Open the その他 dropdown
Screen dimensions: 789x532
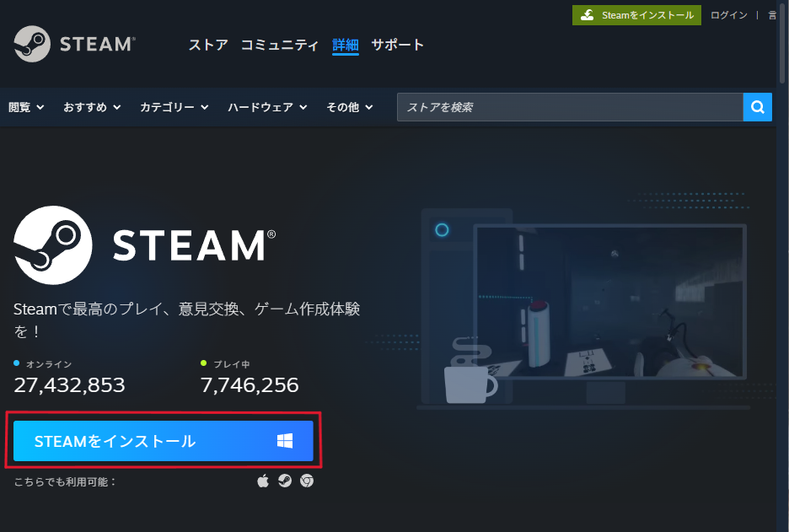click(x=349, y=107)
